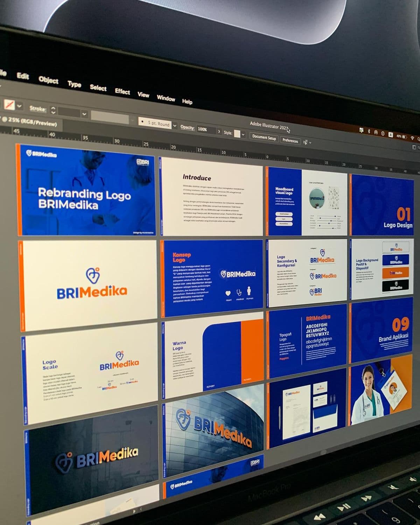Click the Opacity panel label link
The image size is (420, 525).
(x=187, y=127)
